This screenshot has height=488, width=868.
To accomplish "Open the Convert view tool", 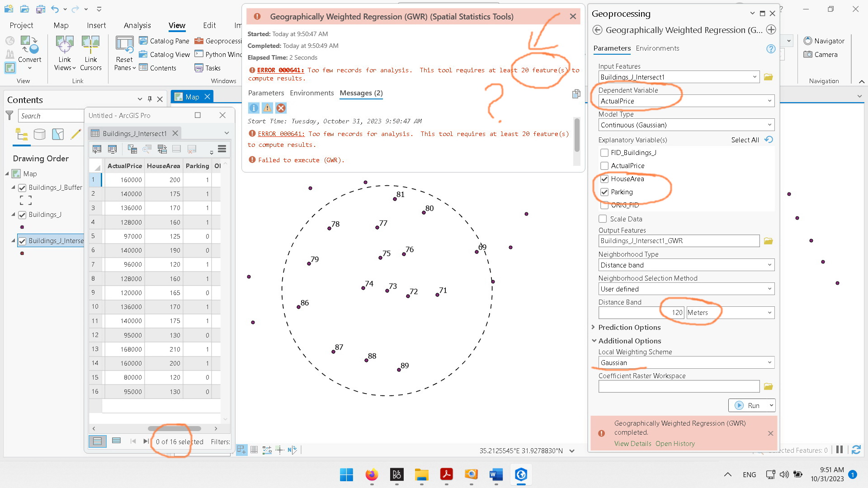I will pyautogui.click(x=30, y=53).
